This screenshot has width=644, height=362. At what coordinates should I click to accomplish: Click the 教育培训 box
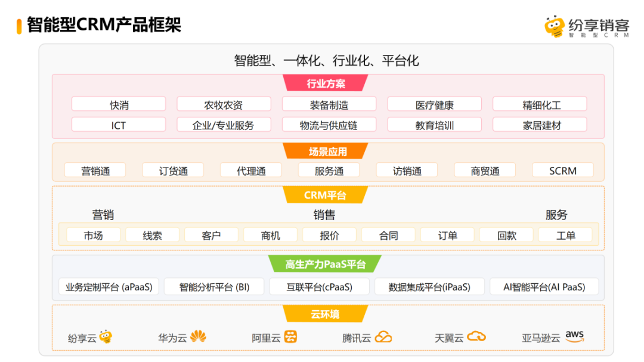coord(435,125)
